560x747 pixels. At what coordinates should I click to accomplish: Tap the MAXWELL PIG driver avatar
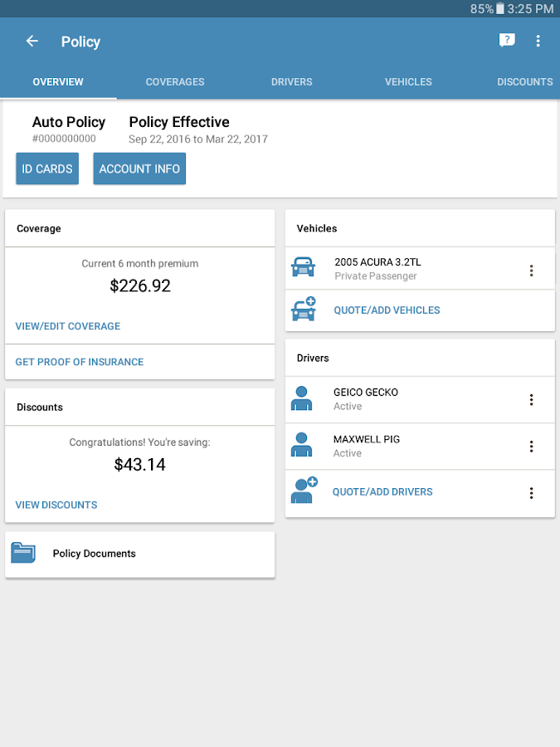coord(302,446)
